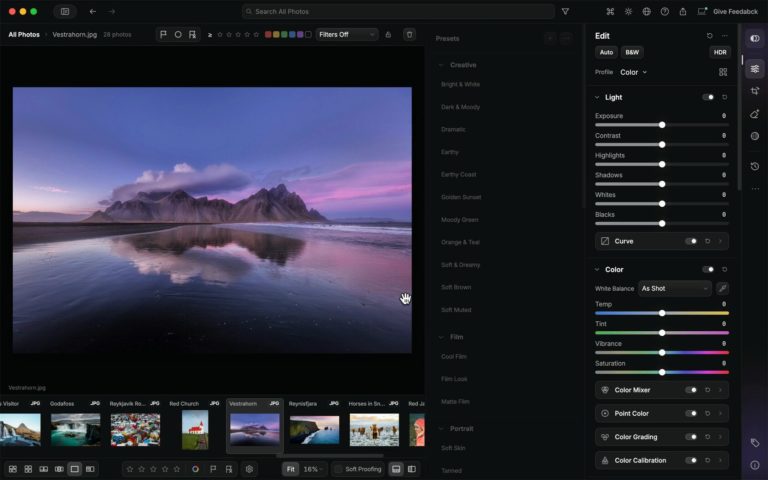Click the Temp slider handle
This screenshot has height=480, width=768.
coord(662,313)
